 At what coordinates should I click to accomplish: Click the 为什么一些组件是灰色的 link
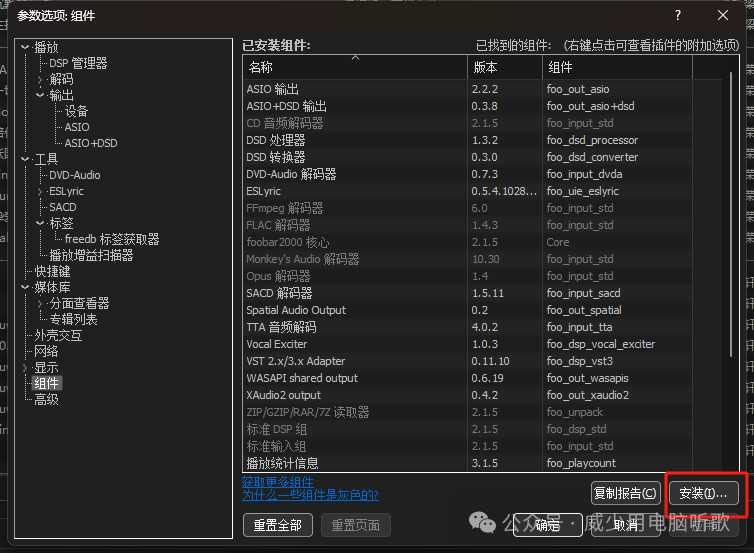pyautogui.click(x=310, y=495)
